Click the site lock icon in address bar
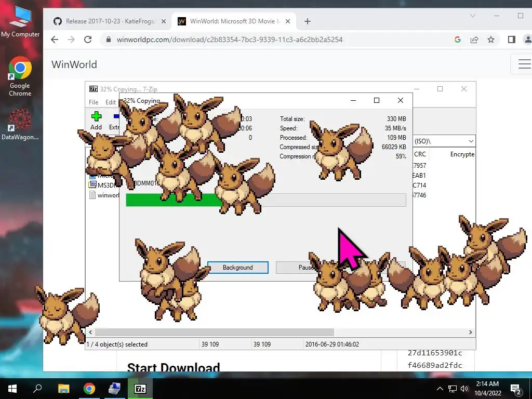 tap(108, 39)
